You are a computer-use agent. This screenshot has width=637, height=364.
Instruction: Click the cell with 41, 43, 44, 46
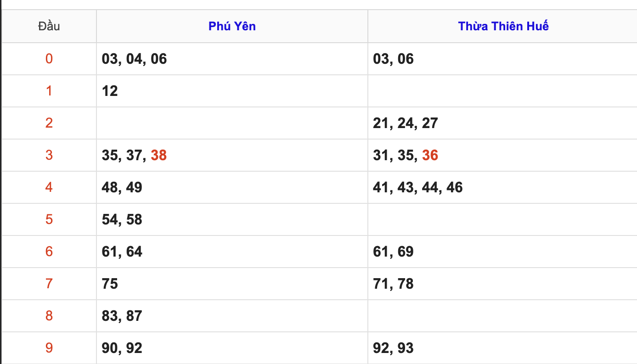(x=417, y=187)
